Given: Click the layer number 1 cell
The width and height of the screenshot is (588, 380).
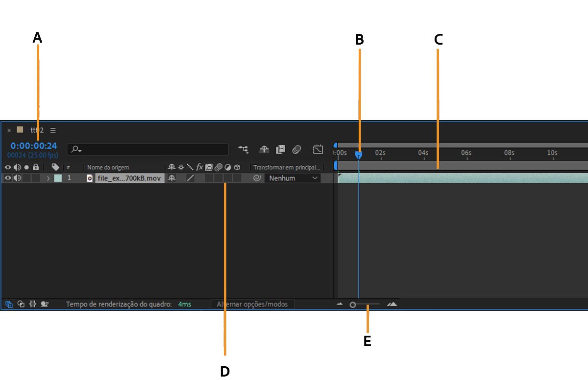Looking at the screenshot, I should pyautogui.click(x=70, y=178).
